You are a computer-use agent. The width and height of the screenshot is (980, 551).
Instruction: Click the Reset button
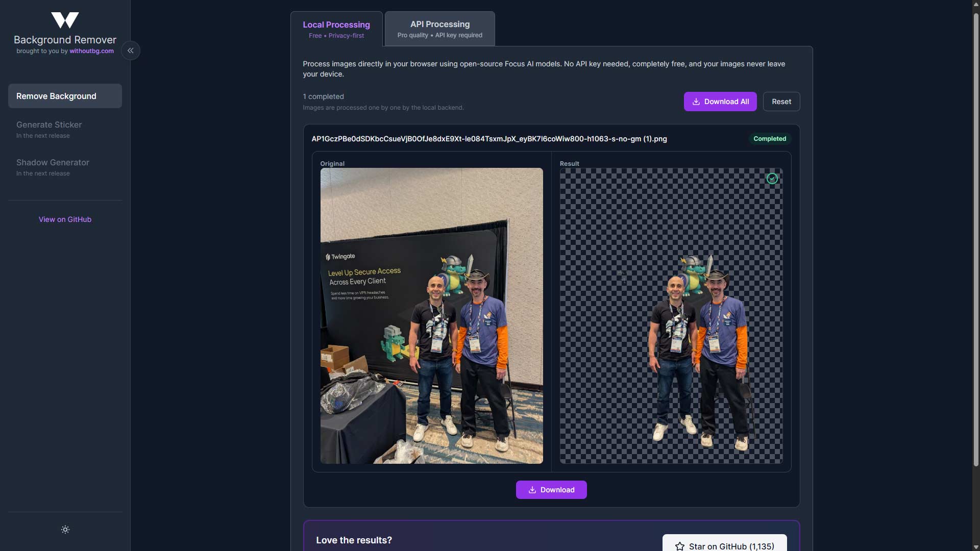781,102
